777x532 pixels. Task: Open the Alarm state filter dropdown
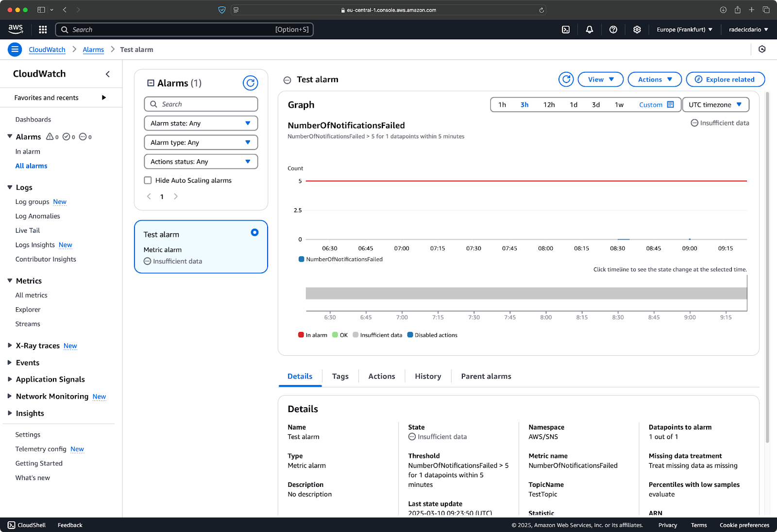(201, 123)
